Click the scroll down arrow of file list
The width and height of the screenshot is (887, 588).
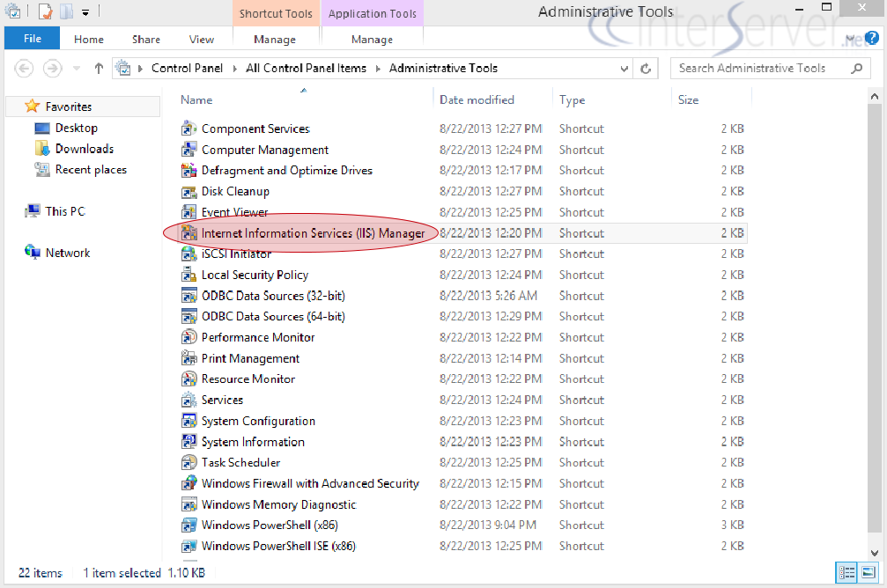click(875, 553)
